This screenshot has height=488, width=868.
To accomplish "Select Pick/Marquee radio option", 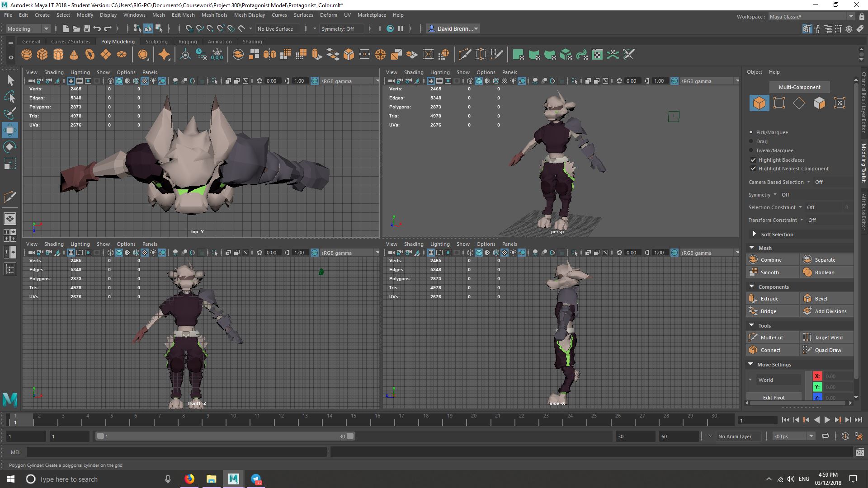I will coord(751,132).
